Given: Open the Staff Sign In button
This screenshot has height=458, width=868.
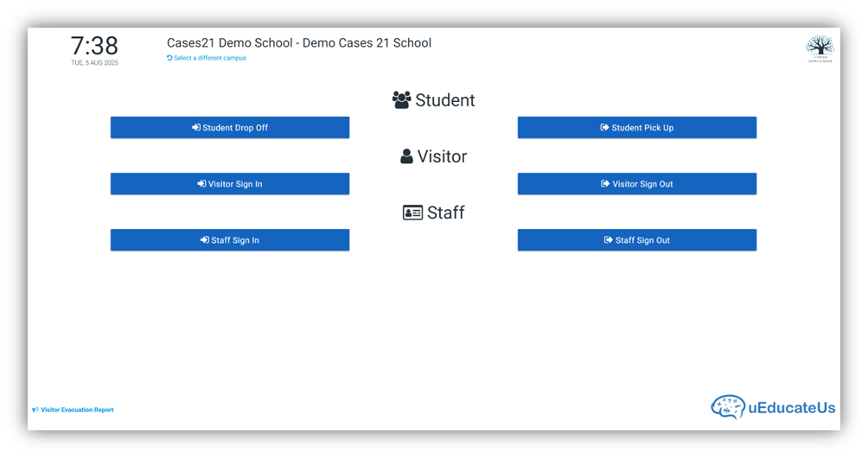Looking at the screenshot, I should pos(230,240).
